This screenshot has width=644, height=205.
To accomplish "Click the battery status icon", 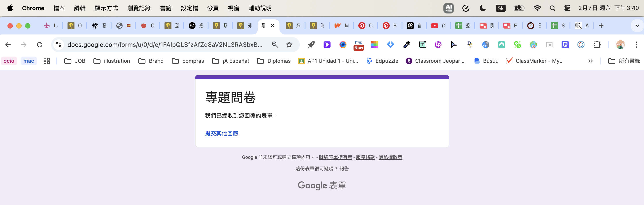I will coord(519,8).
